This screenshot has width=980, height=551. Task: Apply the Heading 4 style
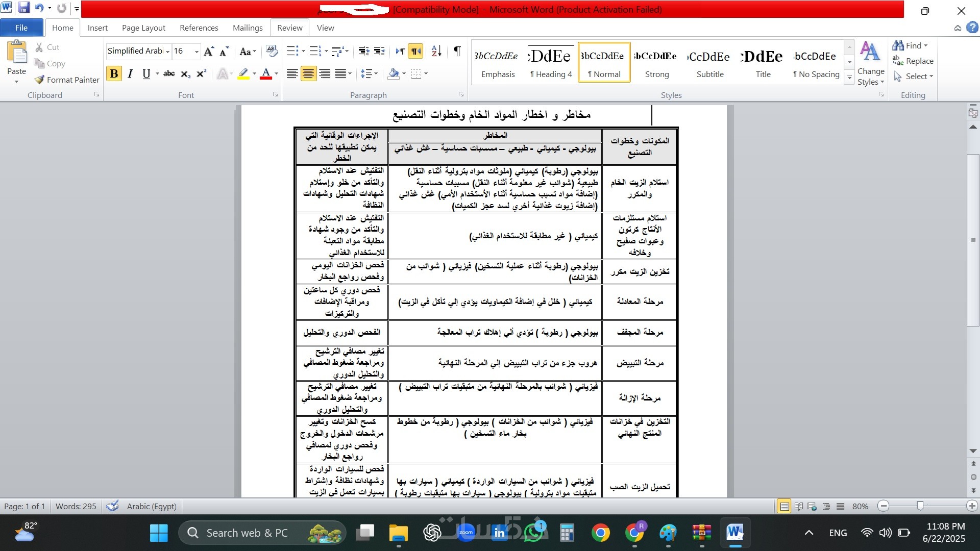551,62
